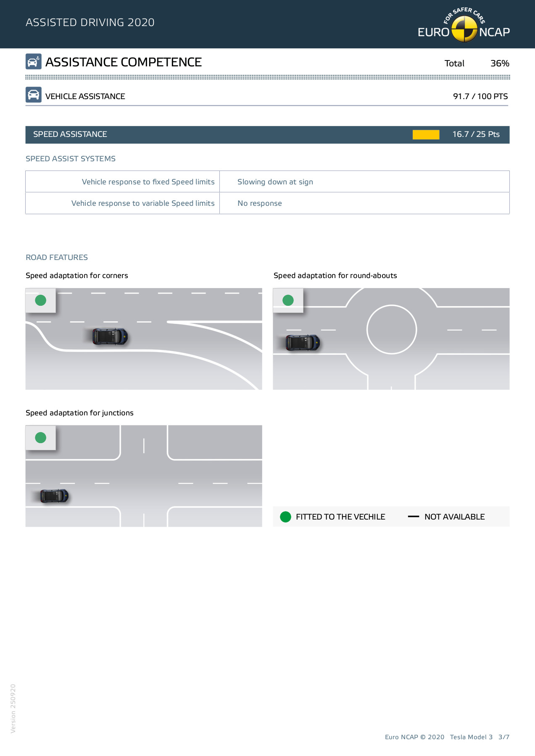Click the yellow Speed Assistance score bar

(426, 134)
